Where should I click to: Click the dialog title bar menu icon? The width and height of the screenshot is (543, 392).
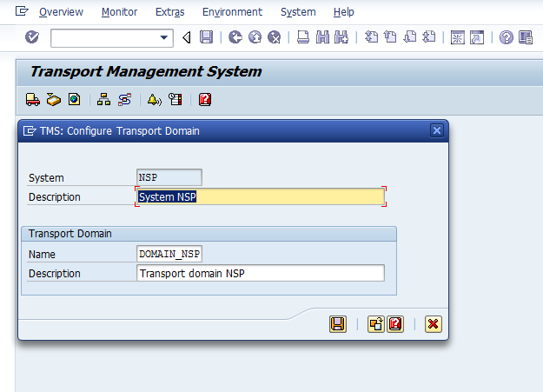[30, 131]
